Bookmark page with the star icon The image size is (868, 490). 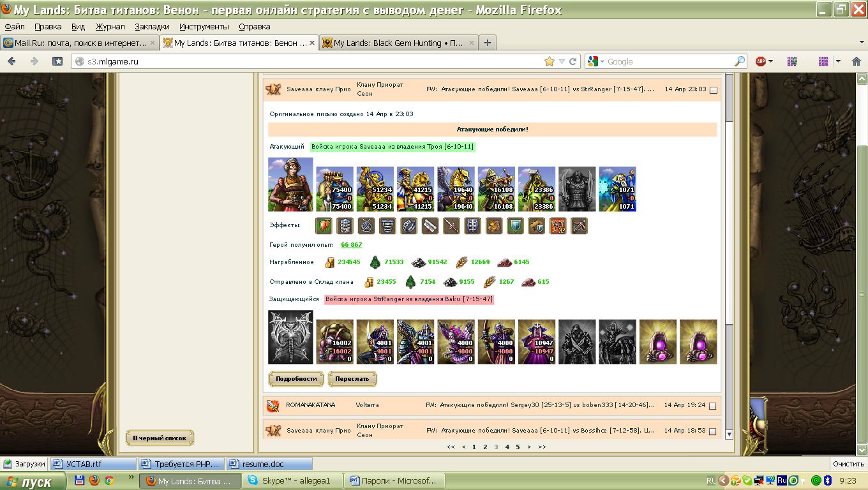tap(549, 61)
